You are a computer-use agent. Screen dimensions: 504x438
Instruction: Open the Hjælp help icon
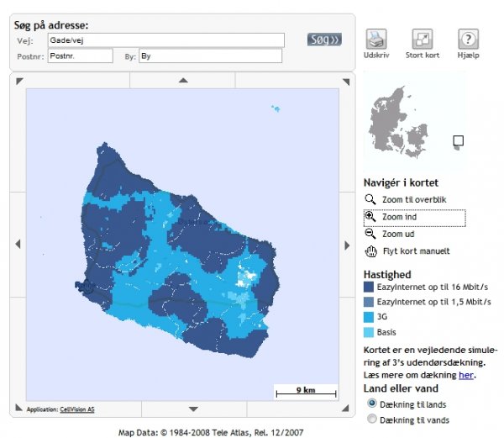(x=468, y=39)
